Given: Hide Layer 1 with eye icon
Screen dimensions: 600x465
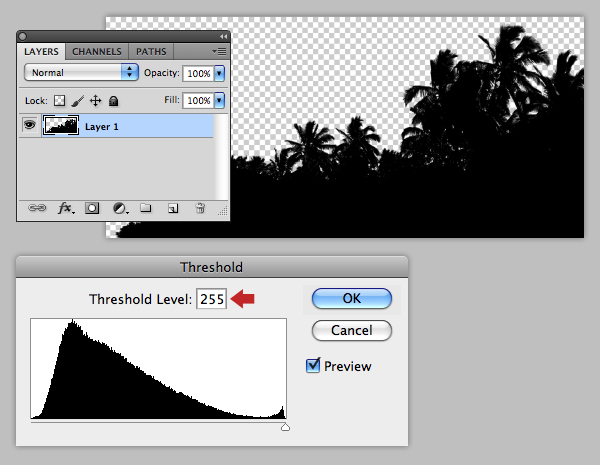Looking at the screenshot, I should click(x=29, y=125).
